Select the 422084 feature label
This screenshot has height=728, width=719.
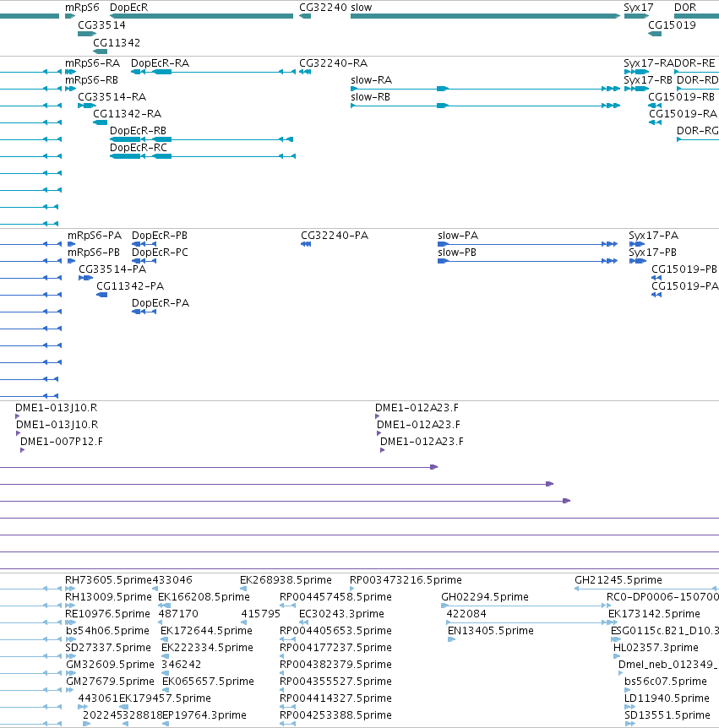466,614
